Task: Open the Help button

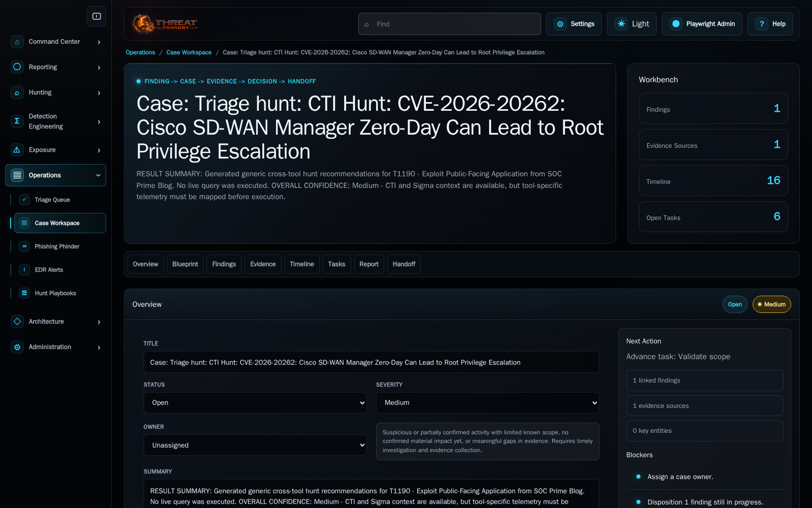Action: [x=770, y=24]
